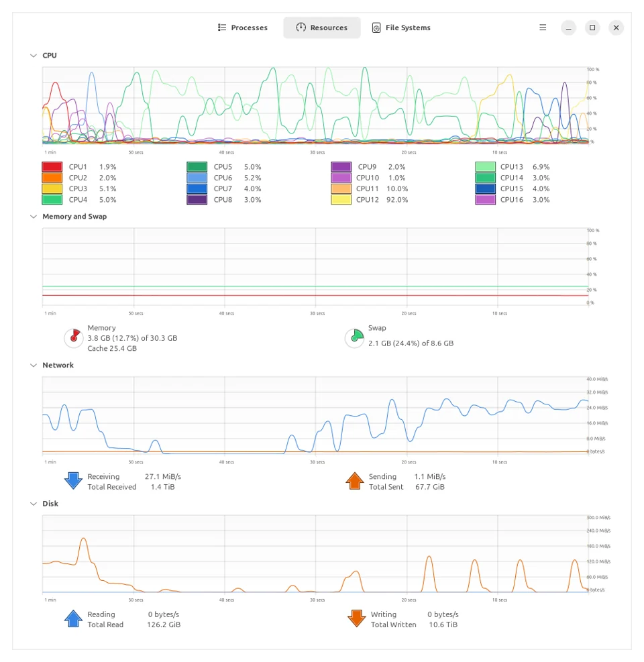
Task: Pick the CPU1 red color swatch
Action: (x=52, y=167)
